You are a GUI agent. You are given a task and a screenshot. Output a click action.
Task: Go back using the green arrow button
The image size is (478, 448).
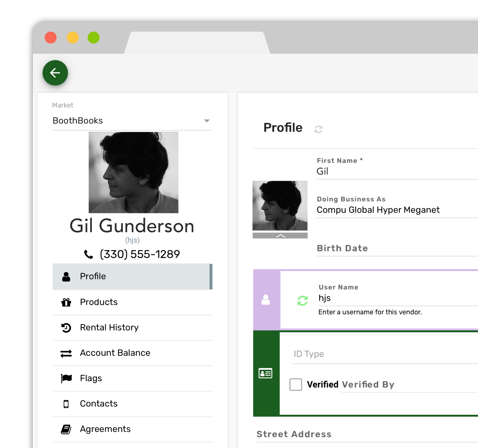tap(55, 73)
